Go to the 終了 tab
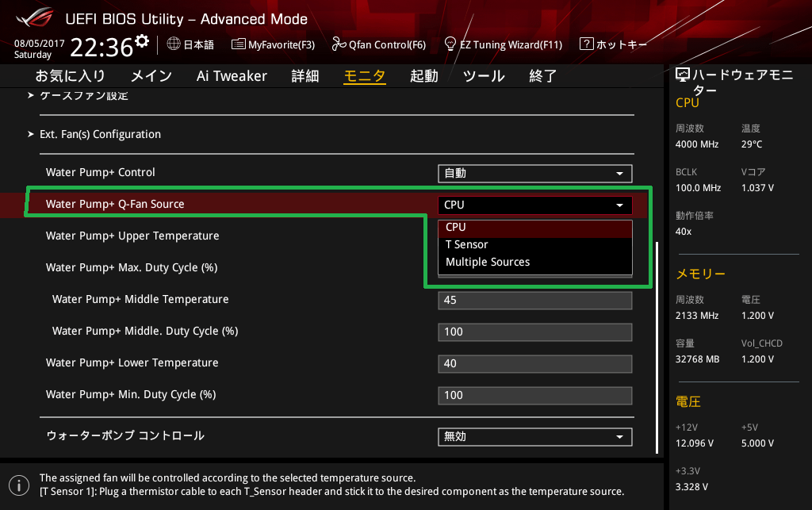812x510 pixels. [542, 76]
